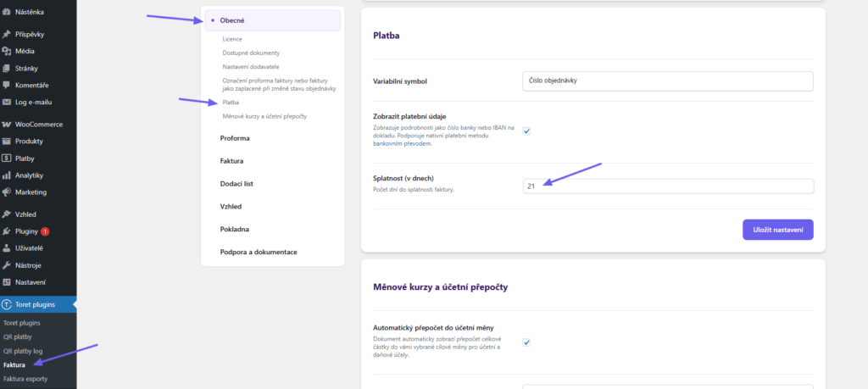868x389 pixels.
Task: Jump to Měnové kurzy a účetní přepočty
Action: click(x=264, y=115)
